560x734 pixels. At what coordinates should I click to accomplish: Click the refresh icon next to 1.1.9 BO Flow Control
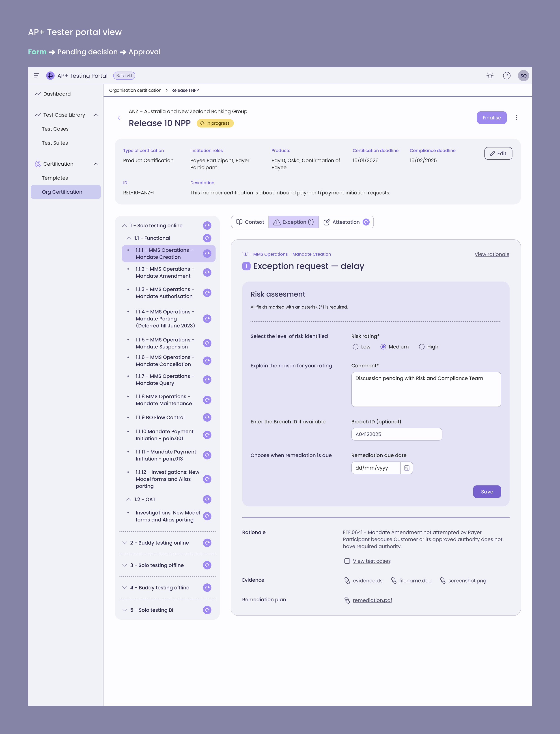click(207, 417)
